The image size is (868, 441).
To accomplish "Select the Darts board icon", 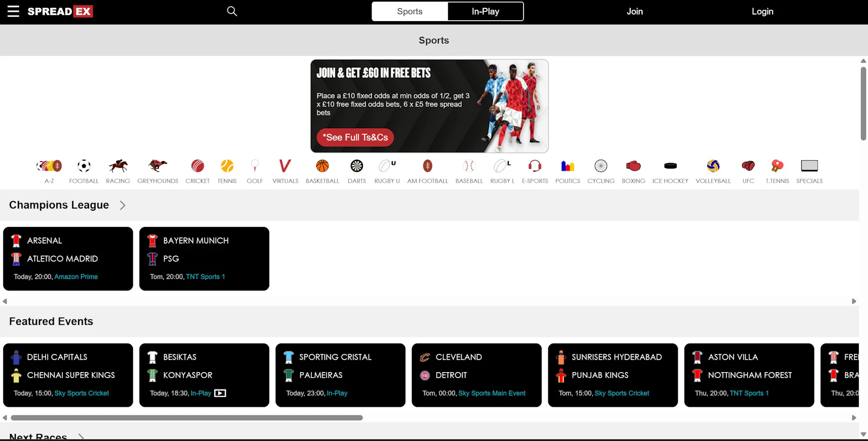I will click(357, 166).
